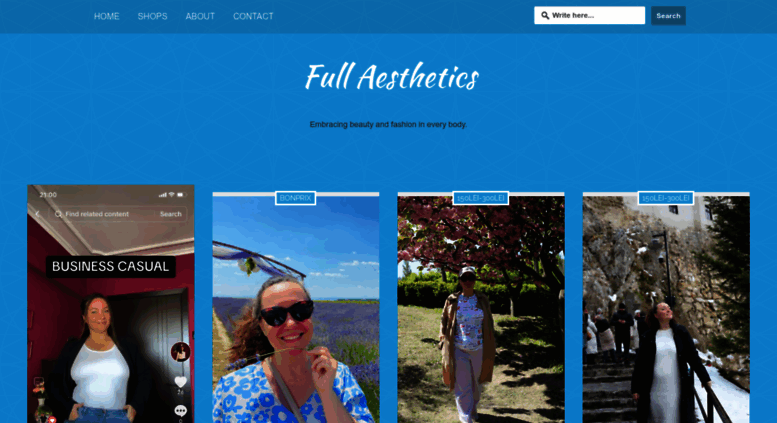Click the back arrow in phone screenshot
This screenshot has height=423, width=777.
38,214
